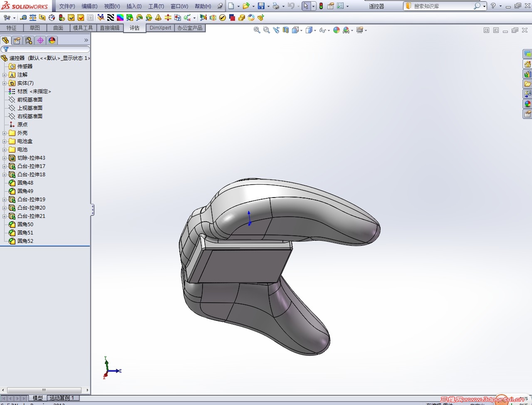Launch FloXpress analysis icon
The width and height of the screenshot is (532, 405).
click(213, 17)
